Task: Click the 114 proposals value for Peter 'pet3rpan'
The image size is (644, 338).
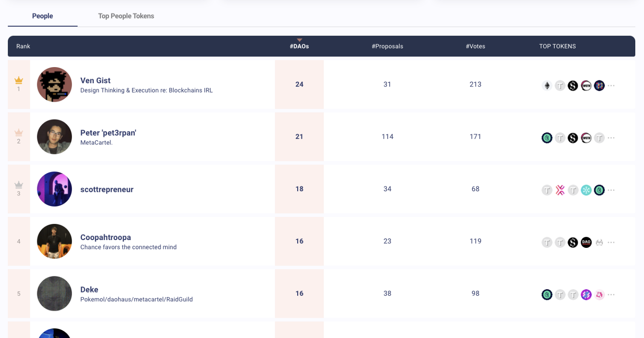Action: [x=387, y=137]
